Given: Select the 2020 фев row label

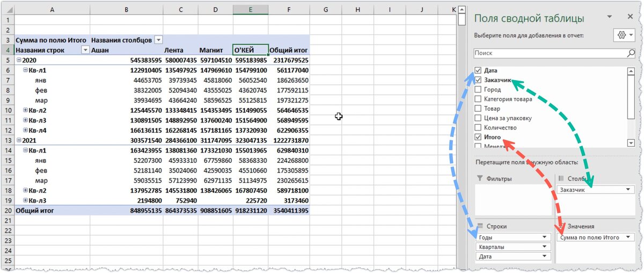Looking at the screenshot, I should click(52, 90).
